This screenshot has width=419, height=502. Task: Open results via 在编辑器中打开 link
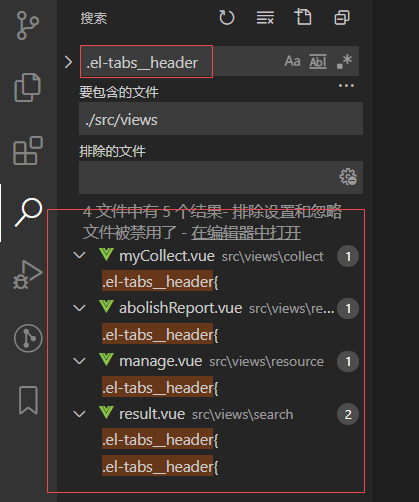pos(246,232)
